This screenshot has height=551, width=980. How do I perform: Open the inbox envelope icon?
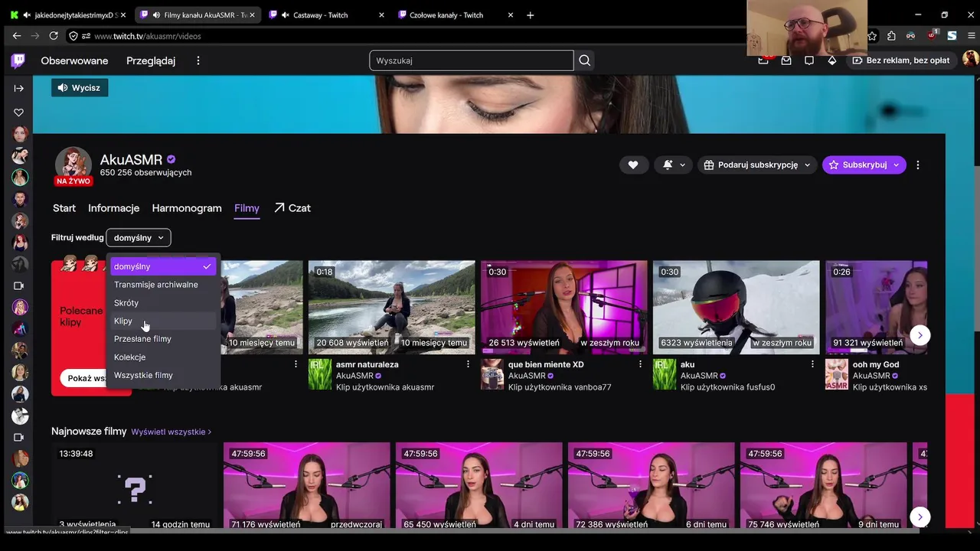[x=786, y=60]
